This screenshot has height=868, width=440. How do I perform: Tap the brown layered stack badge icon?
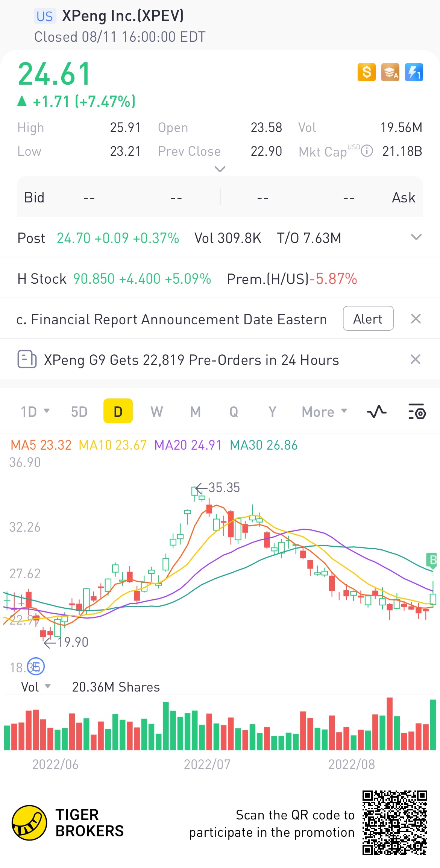point(390,72)
